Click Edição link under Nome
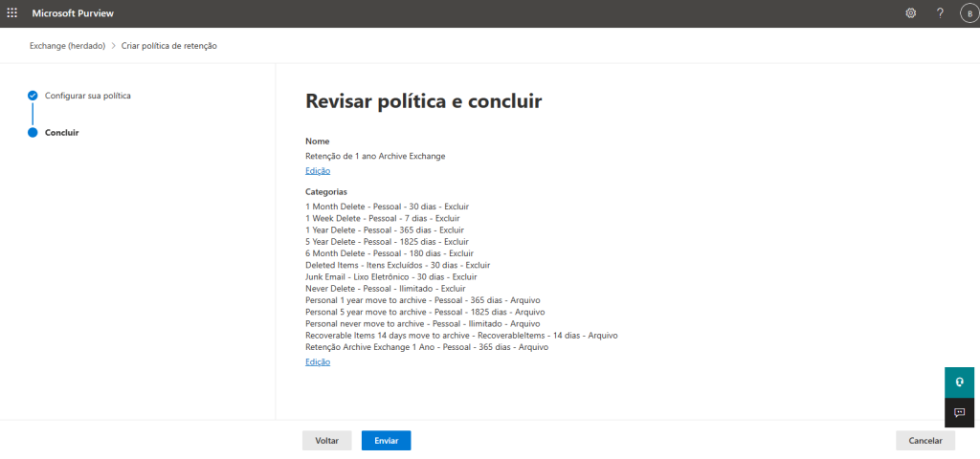Image resolution: width=980 pixels, height=459 pixels. pyautogui.click(x=318, y=171)
